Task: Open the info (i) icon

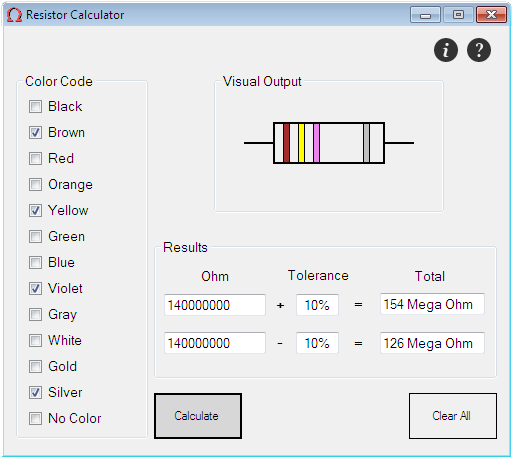Action: pyautogui.click(x=446, y=50)
